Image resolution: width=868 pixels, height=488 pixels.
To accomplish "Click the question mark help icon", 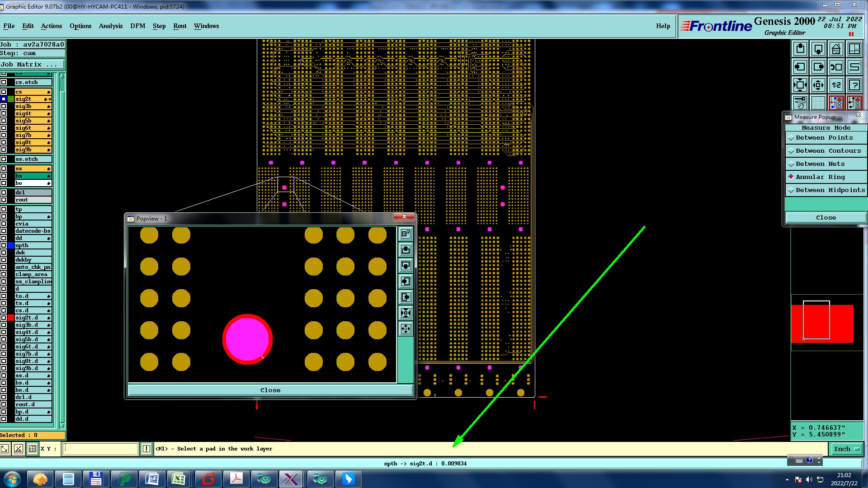I will 854,85.
